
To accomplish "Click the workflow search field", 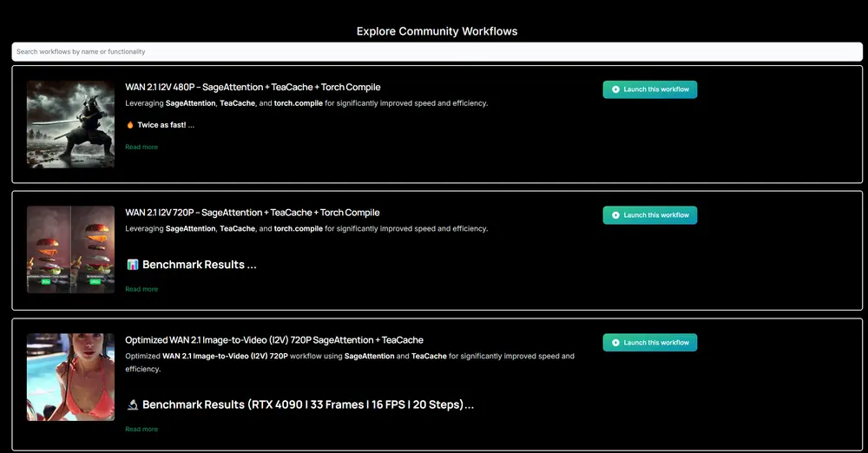I will pos(437,52).
